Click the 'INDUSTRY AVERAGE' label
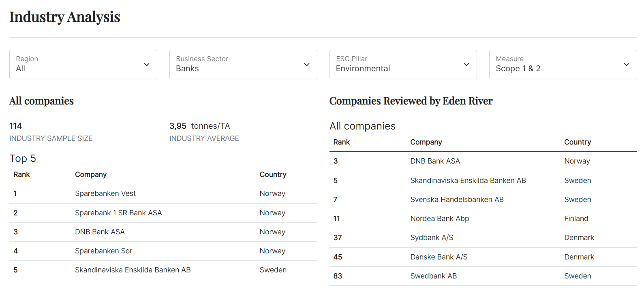The image size is (644, 289). click(204, 138)
